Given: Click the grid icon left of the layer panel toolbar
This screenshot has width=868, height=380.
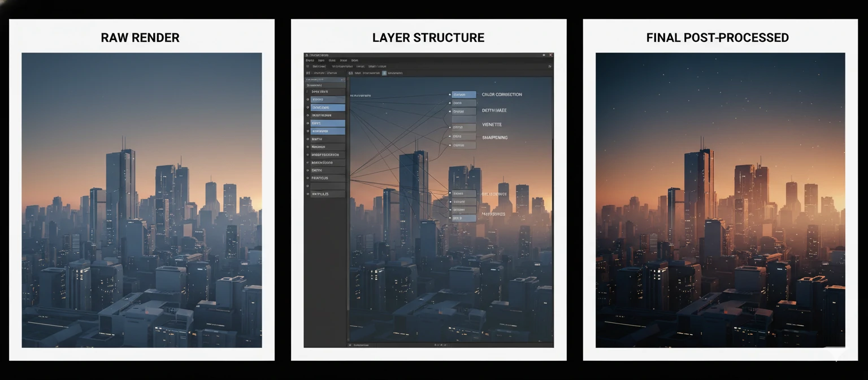Looking at the screenshot, I should point(308,73).
